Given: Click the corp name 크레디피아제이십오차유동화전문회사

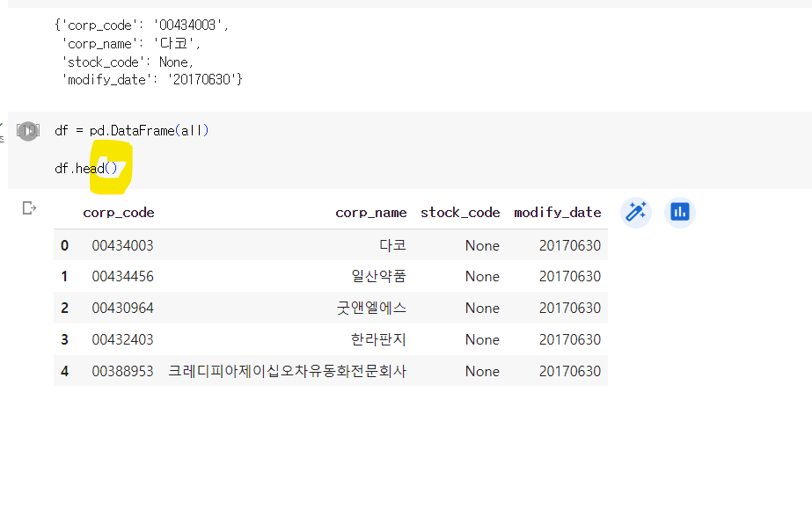Looking at the screenshot, I should pyautogui.click(x=288, y=371).
